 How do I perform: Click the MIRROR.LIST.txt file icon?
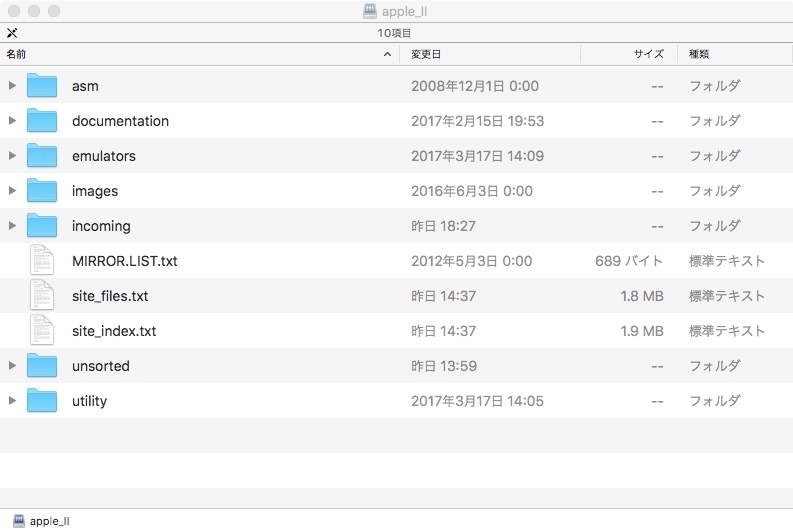click(42, 261)
